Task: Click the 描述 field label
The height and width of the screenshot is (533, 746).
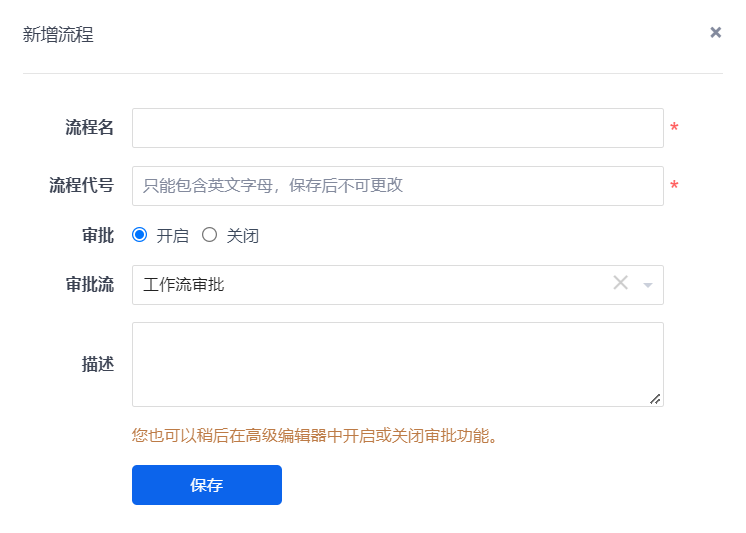Action: tap(97, 364)
